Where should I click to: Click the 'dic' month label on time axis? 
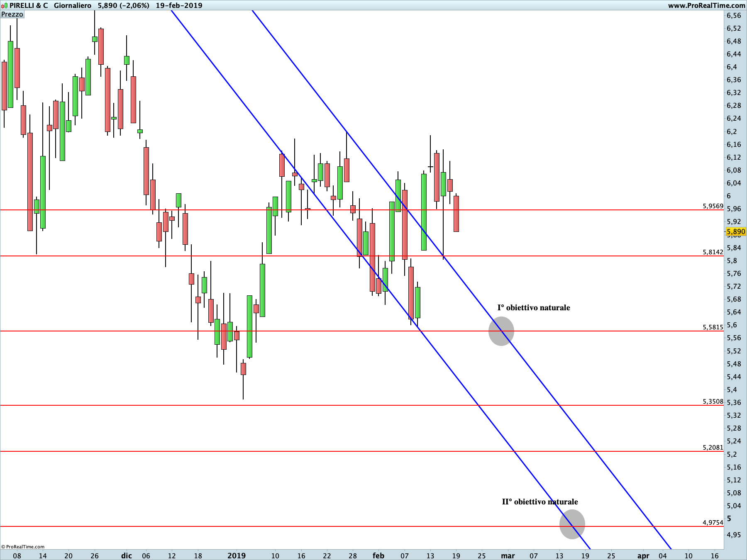coord(127,555)
